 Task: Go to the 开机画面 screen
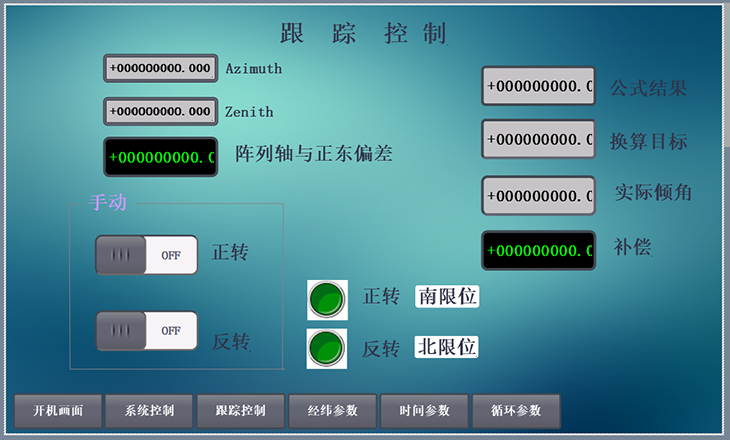pos(59,411)
